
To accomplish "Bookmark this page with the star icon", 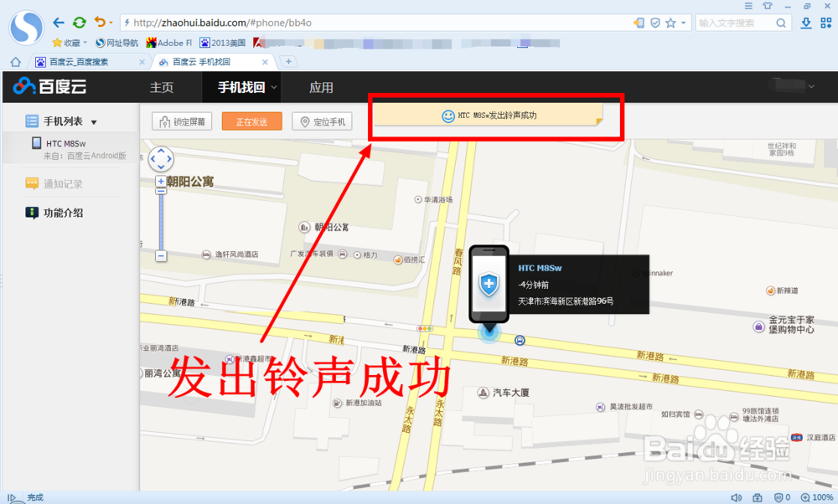I will pos(670,23).
